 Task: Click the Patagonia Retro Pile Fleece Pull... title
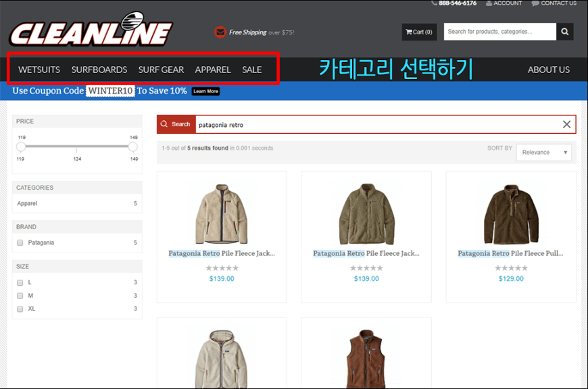(510, 253)
